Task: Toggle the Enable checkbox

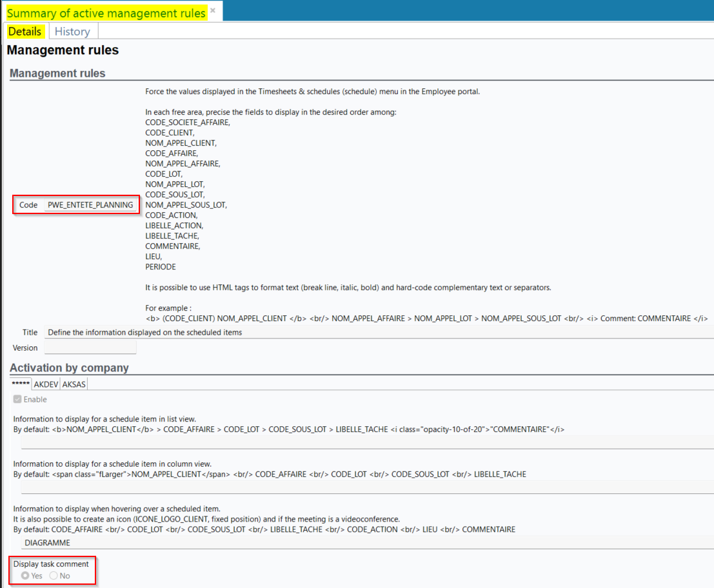Action: [17, 399]
